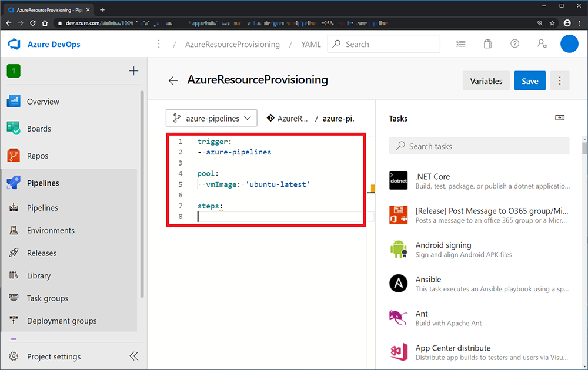Click the dotnet task icon
This screenshot has height=370, width=588.
click(398, 180)
